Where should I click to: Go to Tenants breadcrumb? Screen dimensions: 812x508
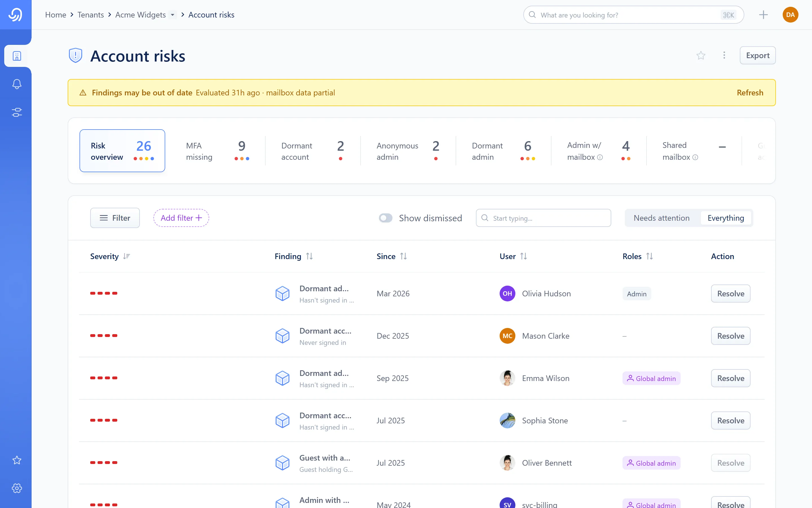point(91,15)
